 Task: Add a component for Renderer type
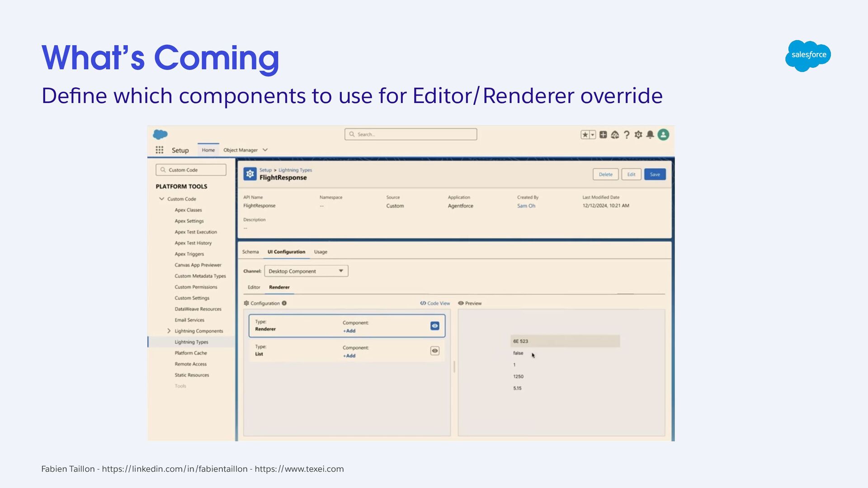point(349,331)
